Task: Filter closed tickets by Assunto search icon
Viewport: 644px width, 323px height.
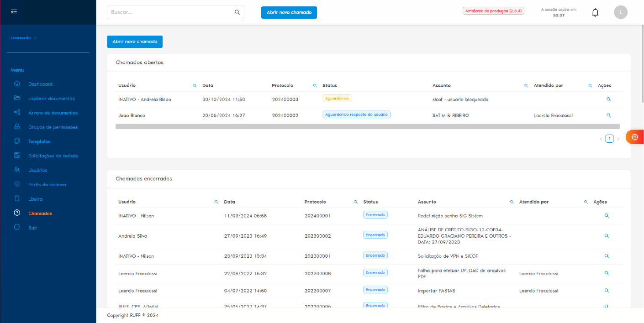Action: 512,202
